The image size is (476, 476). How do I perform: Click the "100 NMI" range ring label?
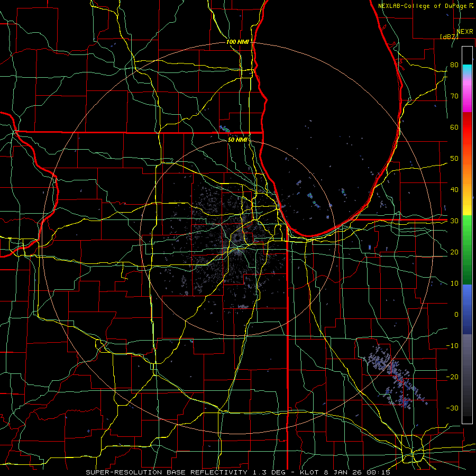[x=237, y=42]
